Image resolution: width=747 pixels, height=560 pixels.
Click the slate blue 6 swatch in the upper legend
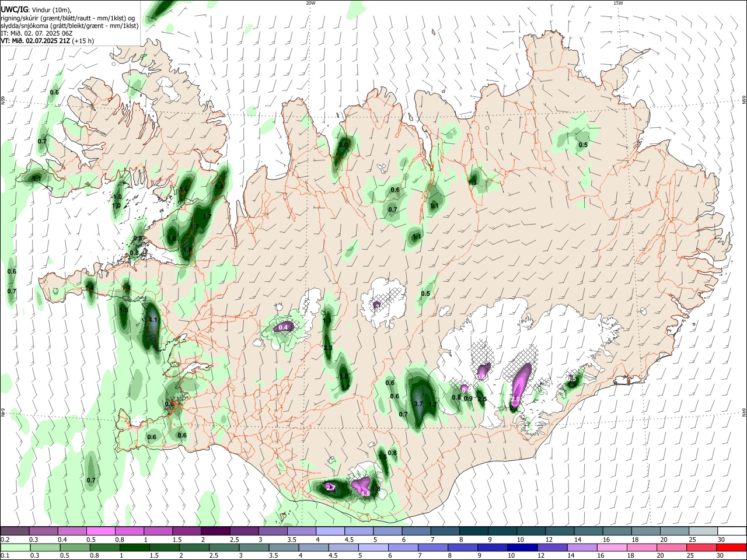tap(416, 531)
